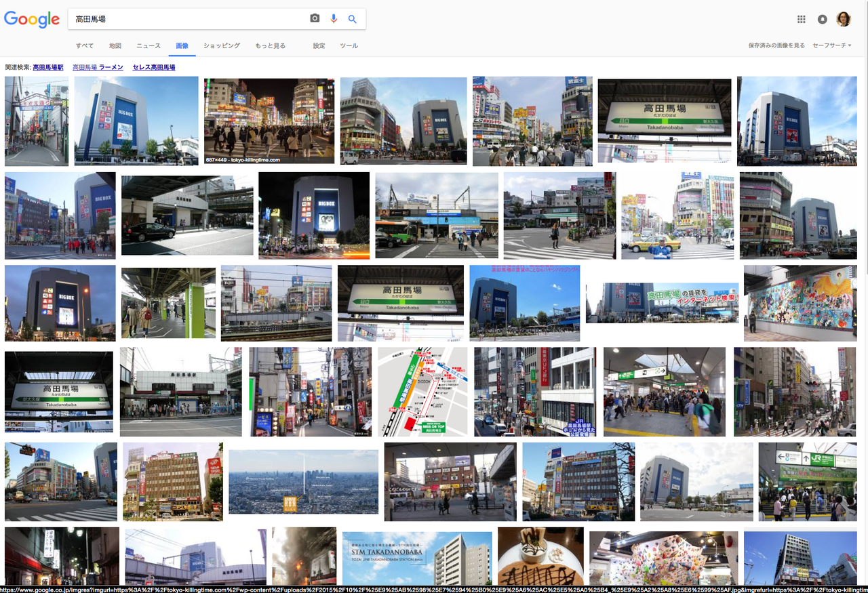The image size is (868, 593).
Task: Switch to the すべて tab
Action: [85, 46]
